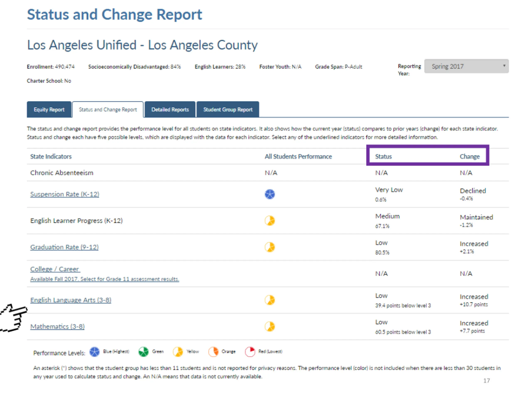The height and width of the screenshot is (399, 532).
Task: Click the 60.5 points below level 3 text
Action: pyautogui.click(x=403, y=332)
